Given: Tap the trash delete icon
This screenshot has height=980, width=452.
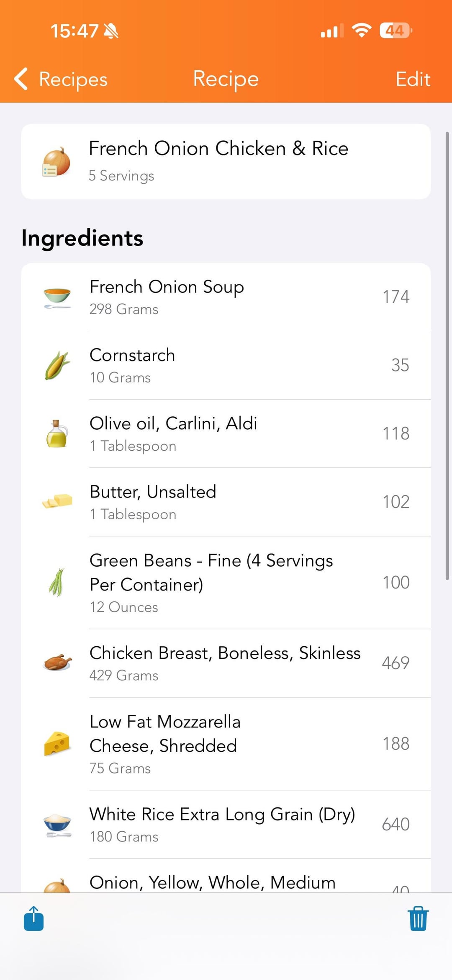Looking at the screenshot, I should pyautogui.click(x=418, y=918).
